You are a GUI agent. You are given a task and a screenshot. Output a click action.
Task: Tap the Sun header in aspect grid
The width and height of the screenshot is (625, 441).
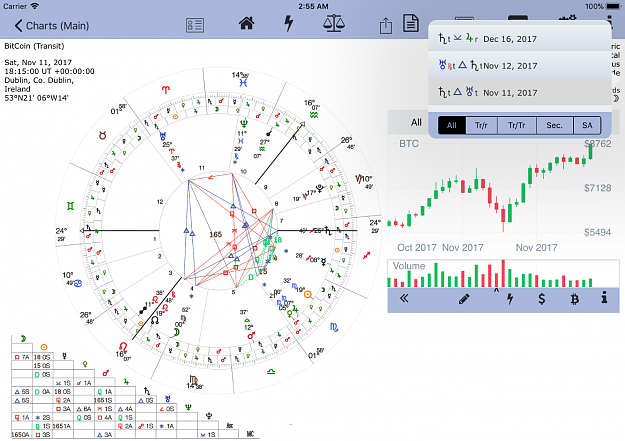tap(44, 347)
